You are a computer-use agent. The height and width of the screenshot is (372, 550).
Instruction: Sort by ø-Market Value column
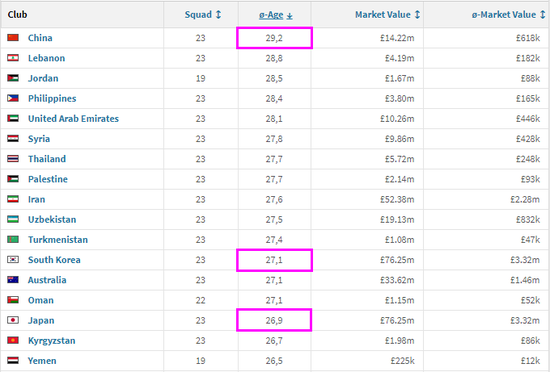tap(508, 15)
